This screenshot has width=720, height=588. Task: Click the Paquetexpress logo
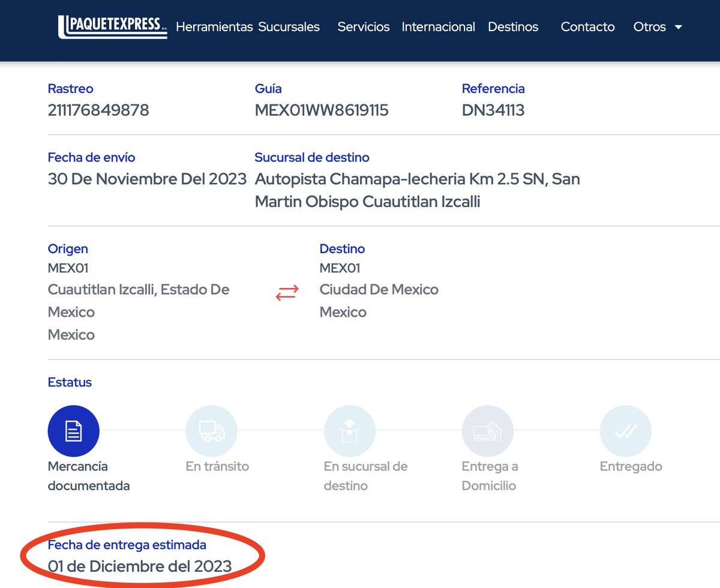(x=112, y=27)
